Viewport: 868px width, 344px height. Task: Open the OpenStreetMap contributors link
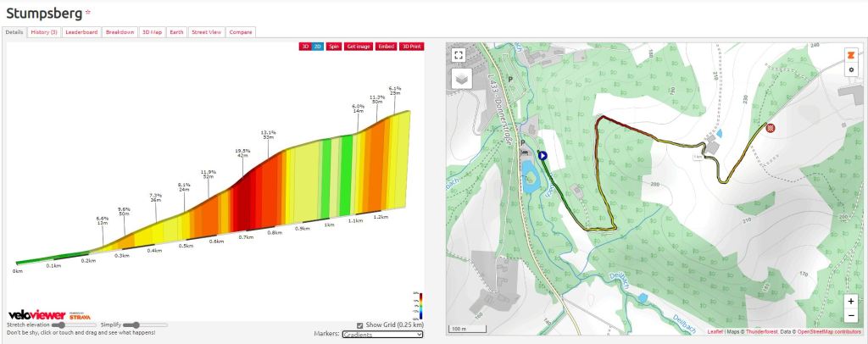(828, 331)
